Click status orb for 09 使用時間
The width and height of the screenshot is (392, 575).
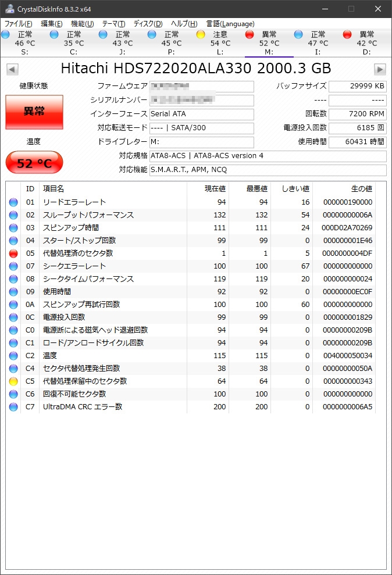coord(13,292)
